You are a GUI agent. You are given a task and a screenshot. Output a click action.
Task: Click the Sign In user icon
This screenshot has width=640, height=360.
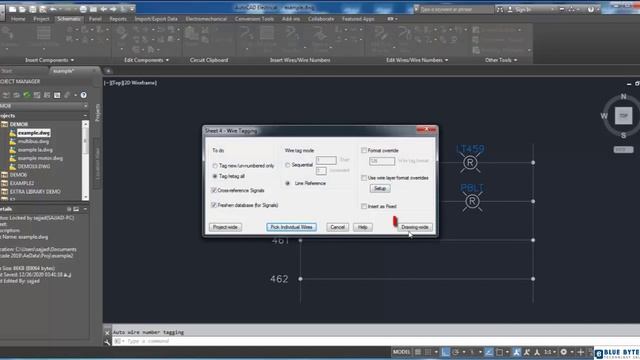[510, 9]
